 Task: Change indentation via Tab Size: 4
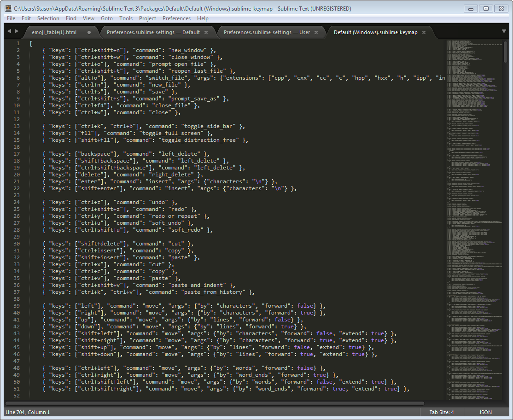click(441, 412)
